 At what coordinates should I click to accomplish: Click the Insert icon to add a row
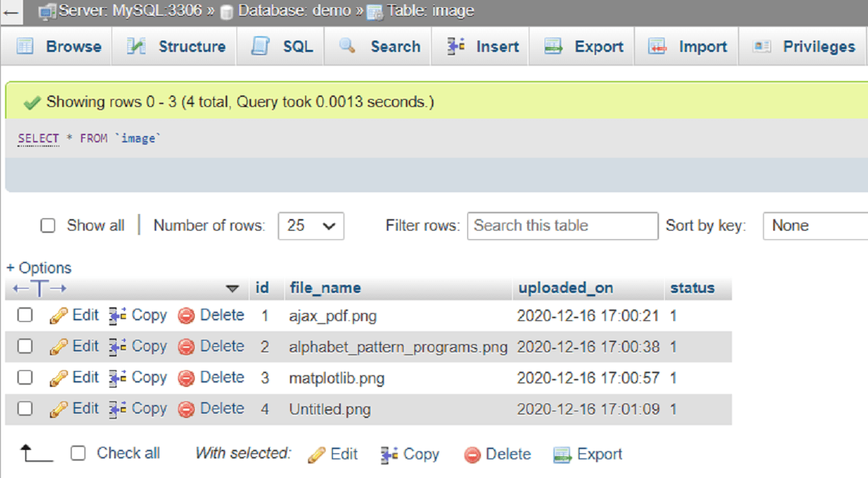point(456,46)
